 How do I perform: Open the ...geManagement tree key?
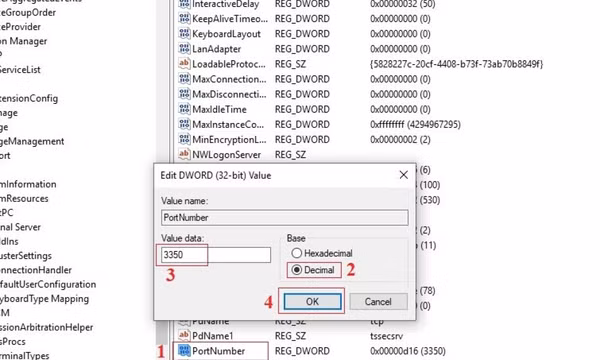click(32, 141)
